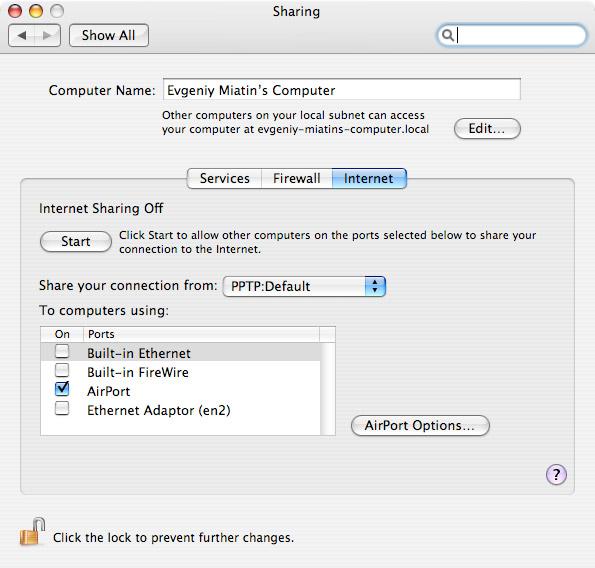Viewport: 595px width, 568px height.
Task: Click the 'Internet Sharing Off' status text
Action: pos(101,208)
